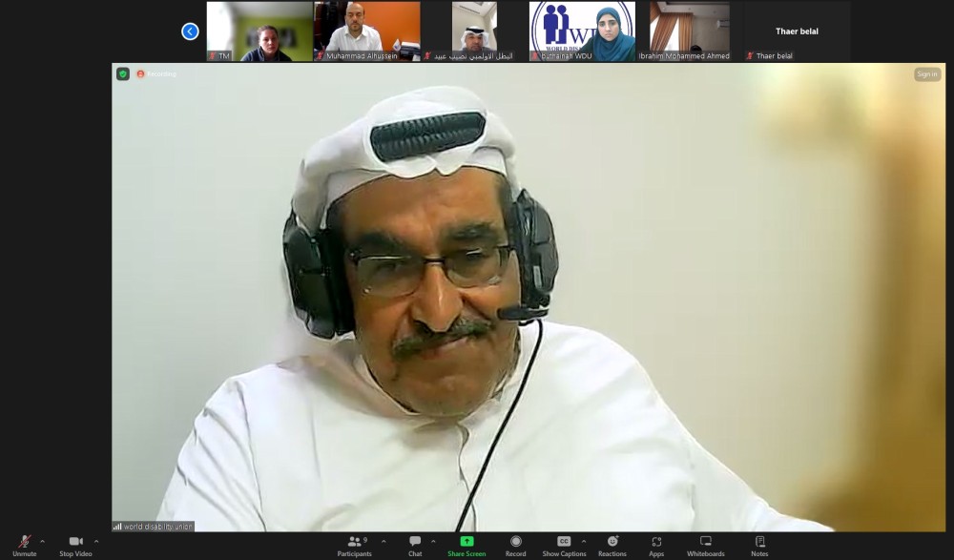Start Share Screen
954x560 pixels.
(467, 546)
